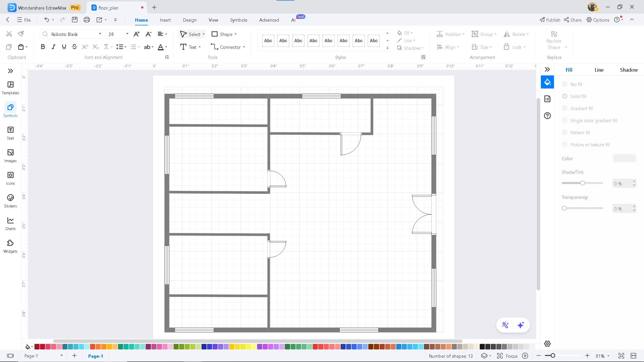This screenshot has width=644, height=362.
Task: Open the Text sidebar panel
Action: [10, 133]
